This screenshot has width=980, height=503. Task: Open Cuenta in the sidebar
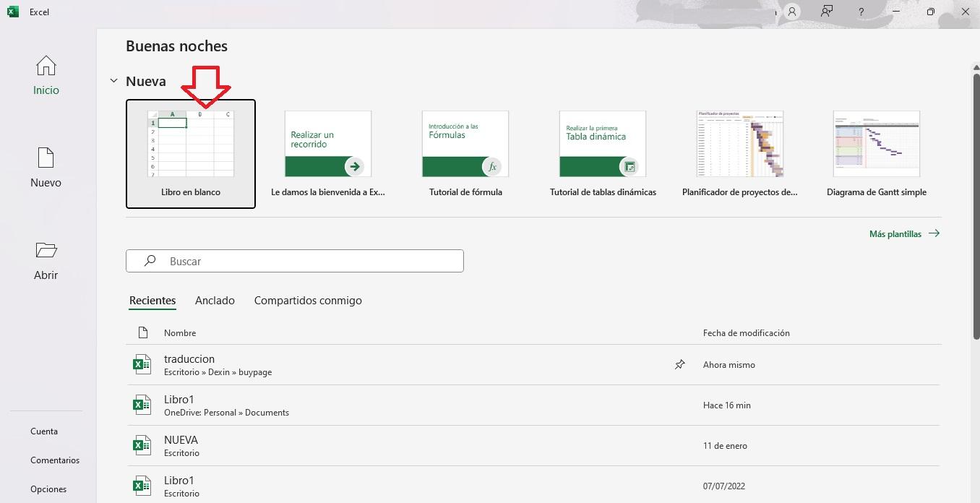coord(44,431)
